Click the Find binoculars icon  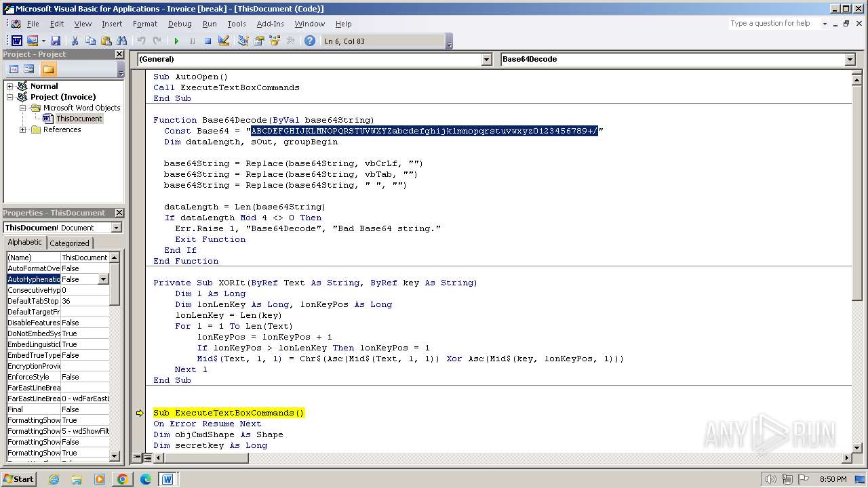[122, 41]
